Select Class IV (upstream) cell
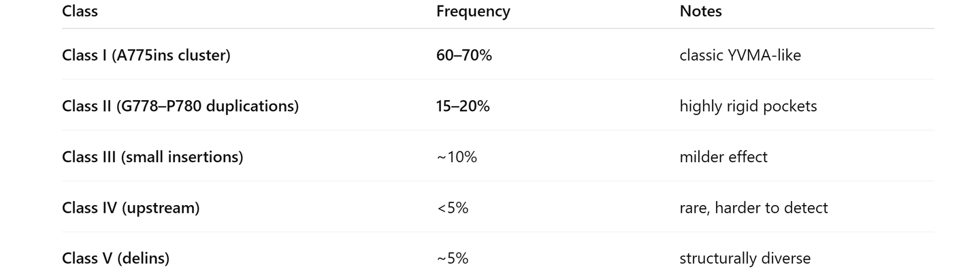Screen dimensions: 980x280 tap(131, 208)
